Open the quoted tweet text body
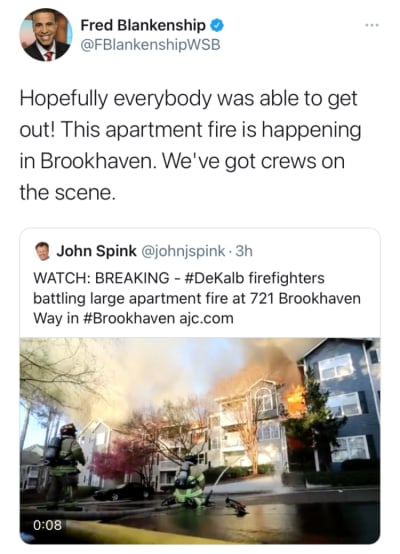Viewport: 400px width, 554px height. click(x=197, y=298)
